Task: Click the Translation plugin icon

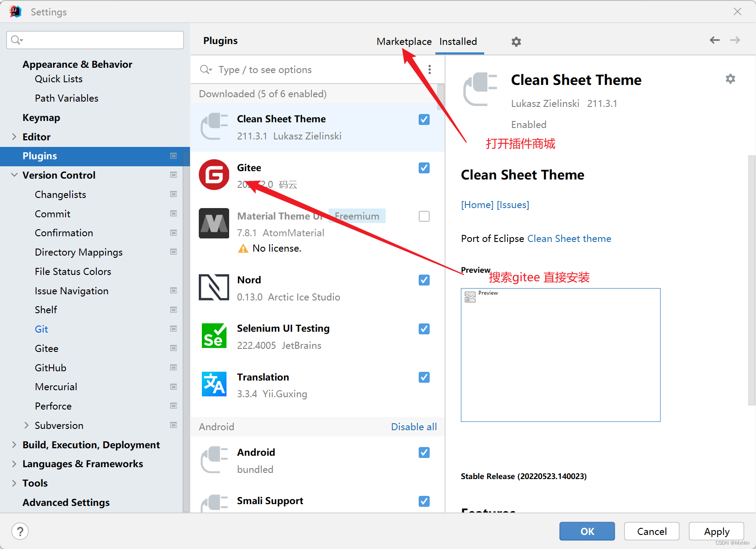Action: [x=214, y=384]
